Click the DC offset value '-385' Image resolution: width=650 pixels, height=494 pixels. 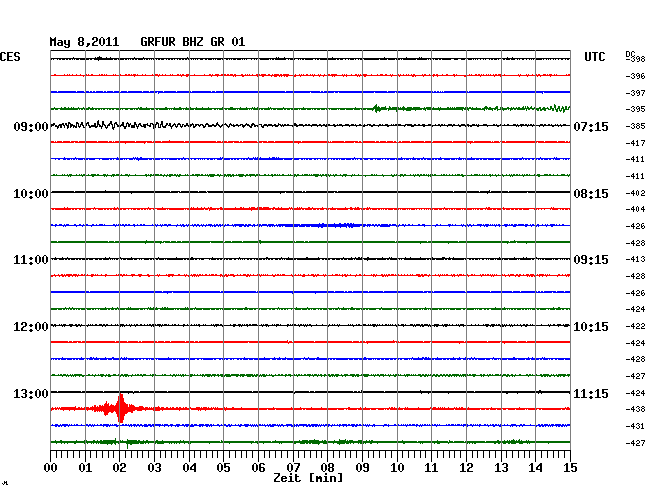click(x=635, y=126)
